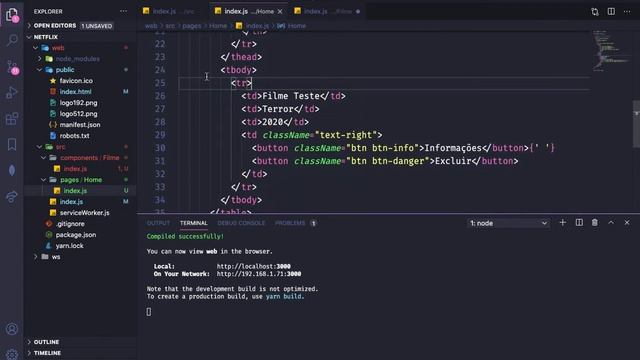Screen dimensions: 640x360
Task: Expand the Open Editors section
Action: 80,25
